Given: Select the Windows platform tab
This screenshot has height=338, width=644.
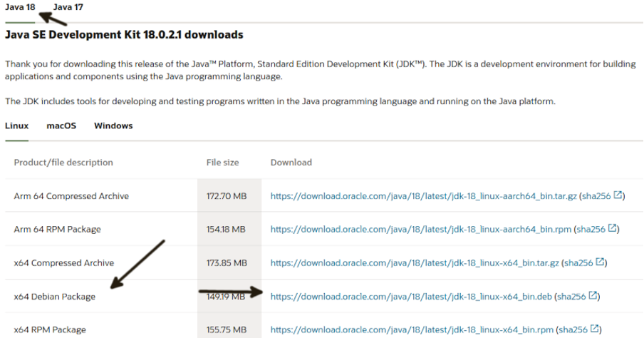Looking at the screenshot, I should click(x=113, y=126).
